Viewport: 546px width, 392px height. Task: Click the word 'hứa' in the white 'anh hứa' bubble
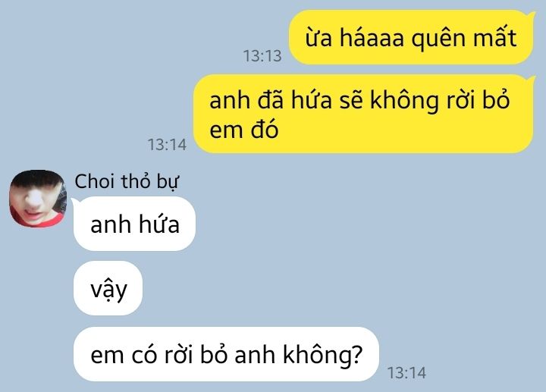pyautogui.click(x=159, y=224)
